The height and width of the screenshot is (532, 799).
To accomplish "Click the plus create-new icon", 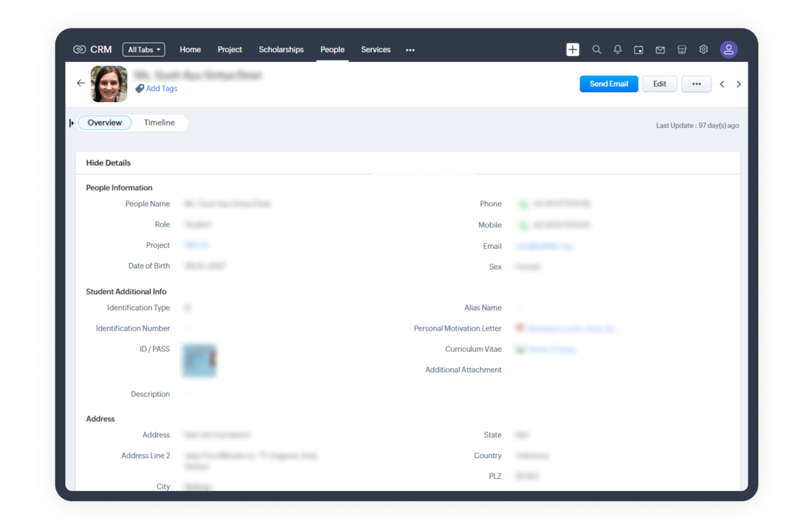I will (x=572, y=50).
